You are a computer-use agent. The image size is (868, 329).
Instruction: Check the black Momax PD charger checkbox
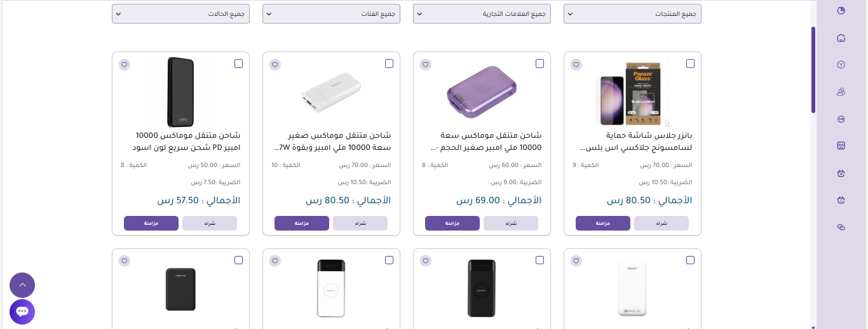pos(239,64)
